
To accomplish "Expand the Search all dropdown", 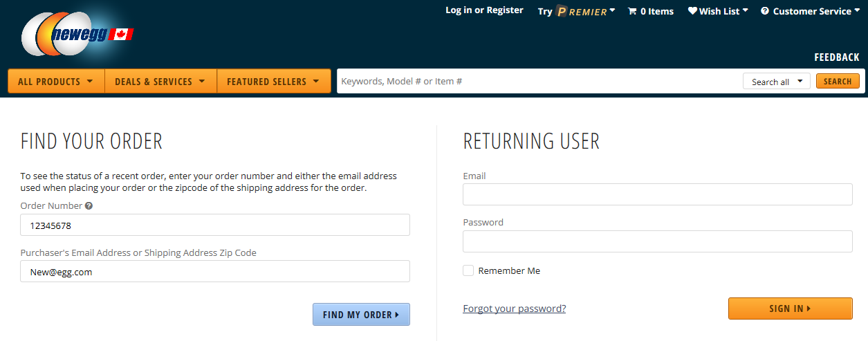I will pyautogui.click(x=777, y=82).
